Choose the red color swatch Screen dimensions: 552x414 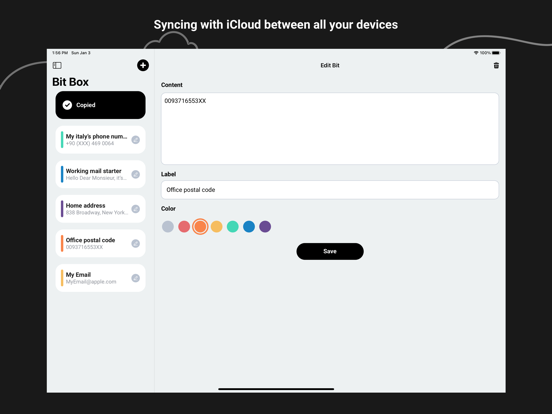point(184,226)
